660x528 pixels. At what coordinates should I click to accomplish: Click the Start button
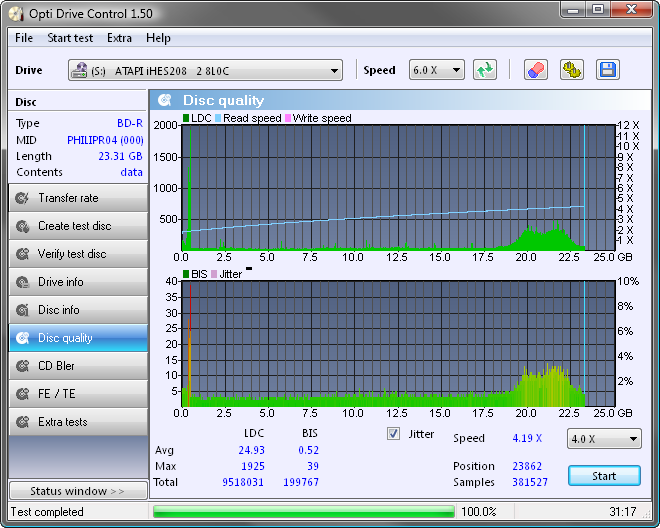pos(604,476)
